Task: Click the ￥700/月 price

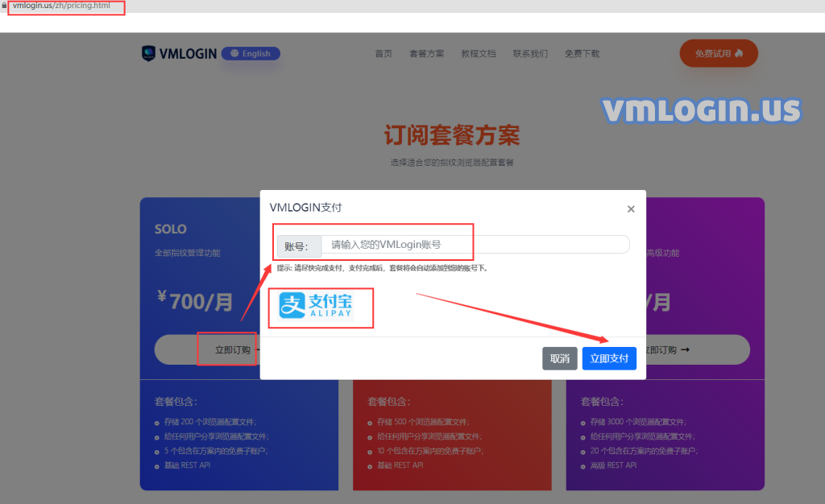Action: 195,302
